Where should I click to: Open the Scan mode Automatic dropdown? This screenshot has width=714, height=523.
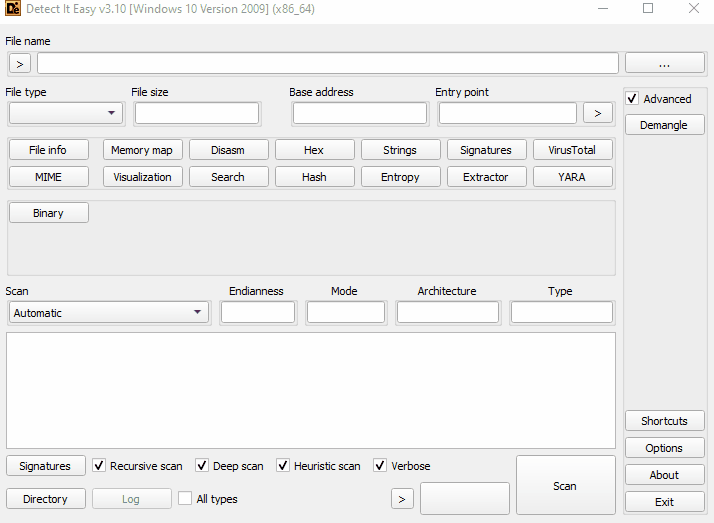tap(108, 313)
